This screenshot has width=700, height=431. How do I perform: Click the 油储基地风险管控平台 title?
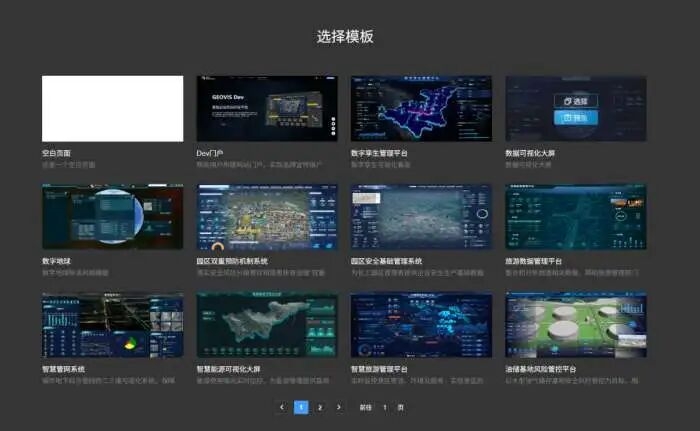point(541,369)
